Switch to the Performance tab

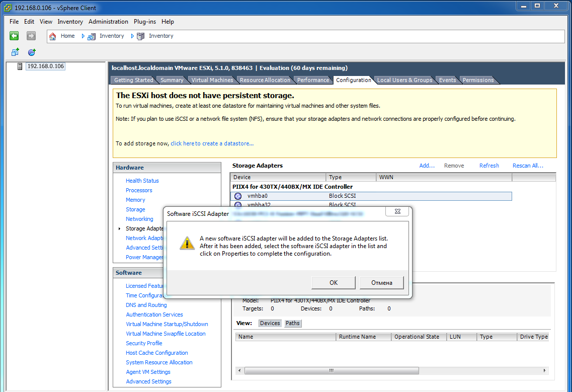[x=313, y=80]
